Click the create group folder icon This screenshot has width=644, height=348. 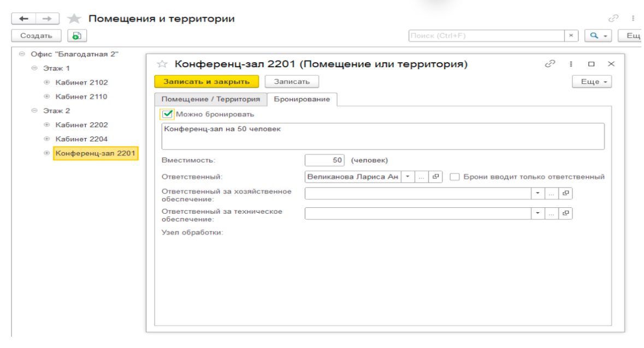click(77, 35)
